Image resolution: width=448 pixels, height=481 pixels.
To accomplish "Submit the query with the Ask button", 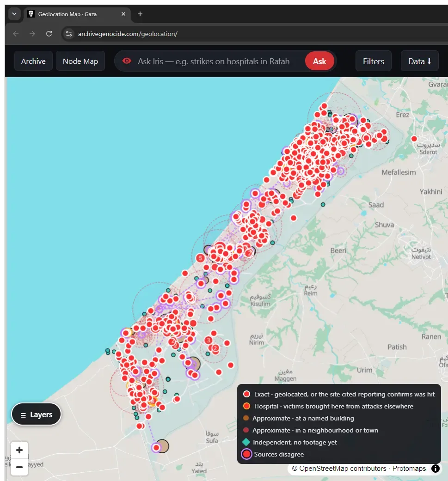I will 319,61.
